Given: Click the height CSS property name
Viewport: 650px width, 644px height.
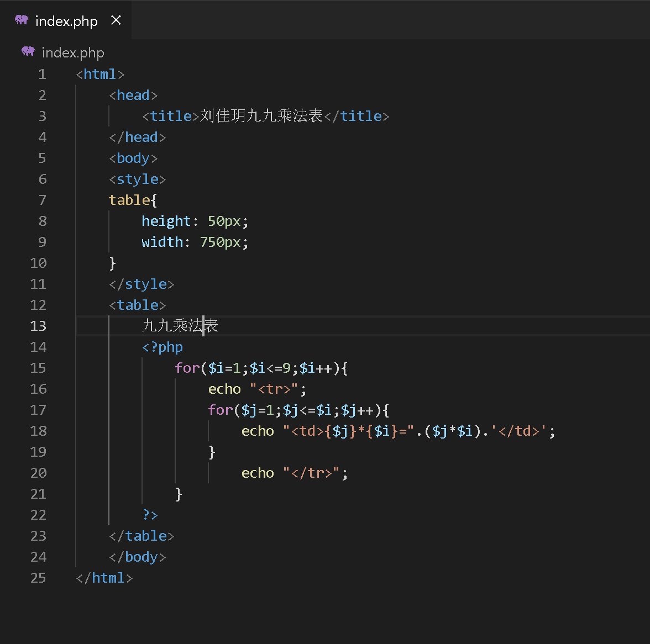Looking at the screenshot, I should (166, 221).
